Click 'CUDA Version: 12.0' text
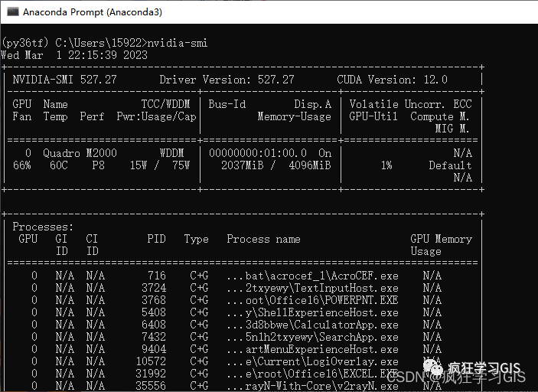The width and height of the screenshot is (538, 392). coord(392,80)
